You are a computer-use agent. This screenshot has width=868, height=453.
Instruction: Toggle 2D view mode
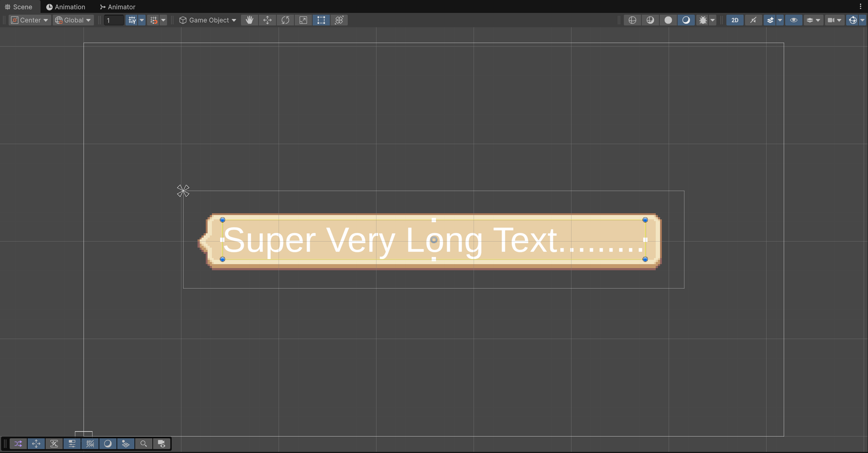coord(735,20)
